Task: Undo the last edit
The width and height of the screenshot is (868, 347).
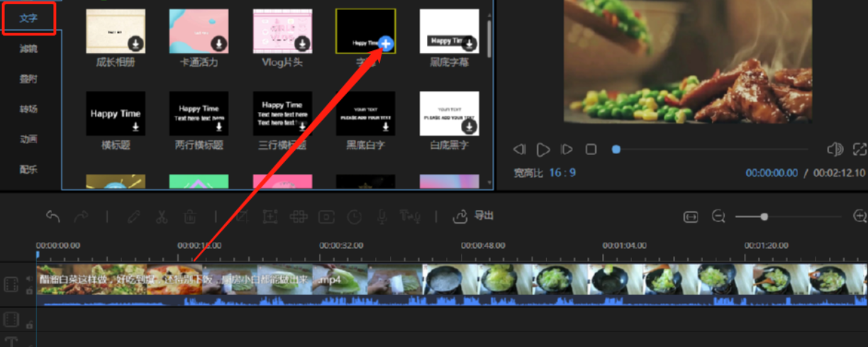Action: click(x=52, y=216)
